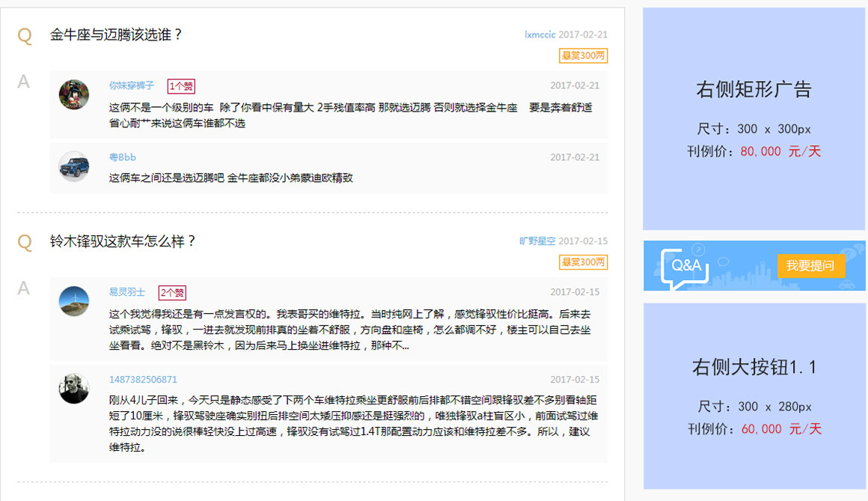Click the blue car avatar of 粤Bbb
Viewport: 868px width, 501px height.
(73, 166)
